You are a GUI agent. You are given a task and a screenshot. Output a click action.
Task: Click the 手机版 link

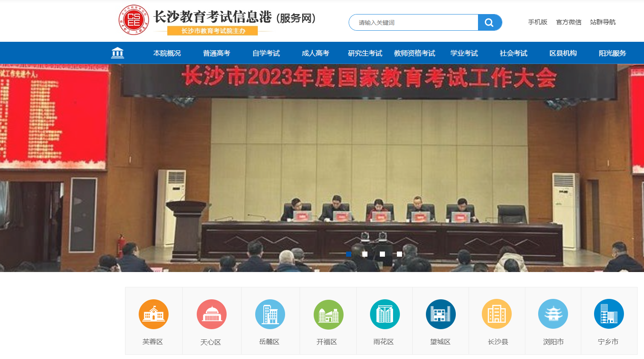pyautogui.click(x=537, y=22)
